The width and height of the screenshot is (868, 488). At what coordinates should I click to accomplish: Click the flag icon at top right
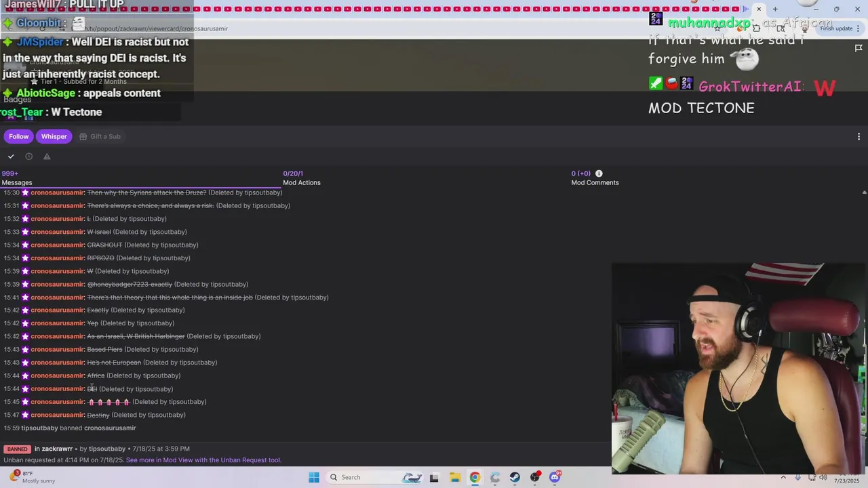(859, 47)
